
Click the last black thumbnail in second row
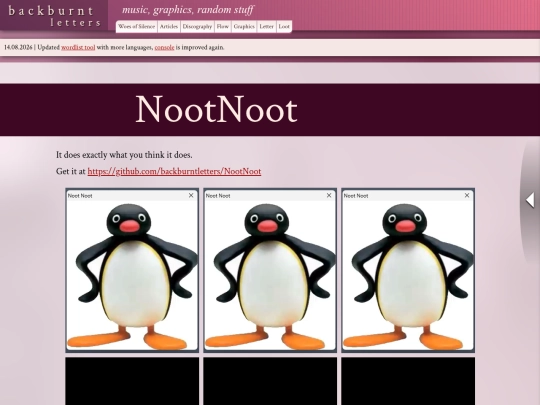tap(408, 381)
